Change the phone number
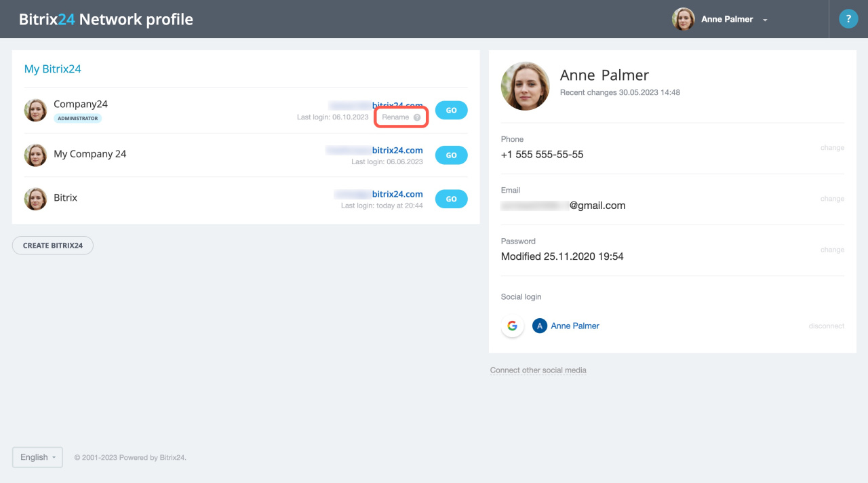The image size is (868, 483). coord(832,148)
